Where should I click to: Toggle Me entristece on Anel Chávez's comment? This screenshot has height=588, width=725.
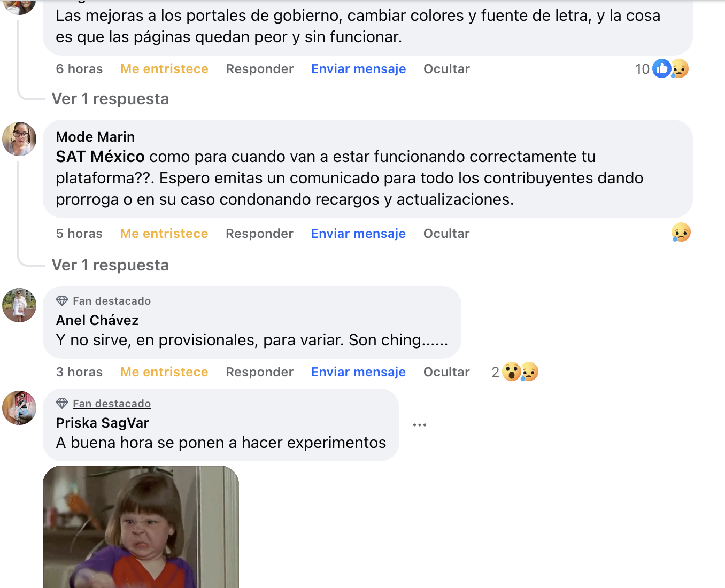164,372
